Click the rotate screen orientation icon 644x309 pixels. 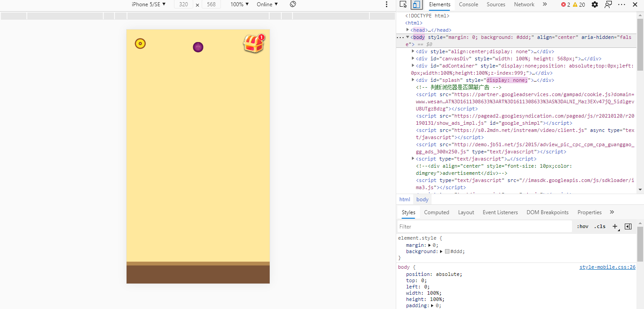(293, 4)
